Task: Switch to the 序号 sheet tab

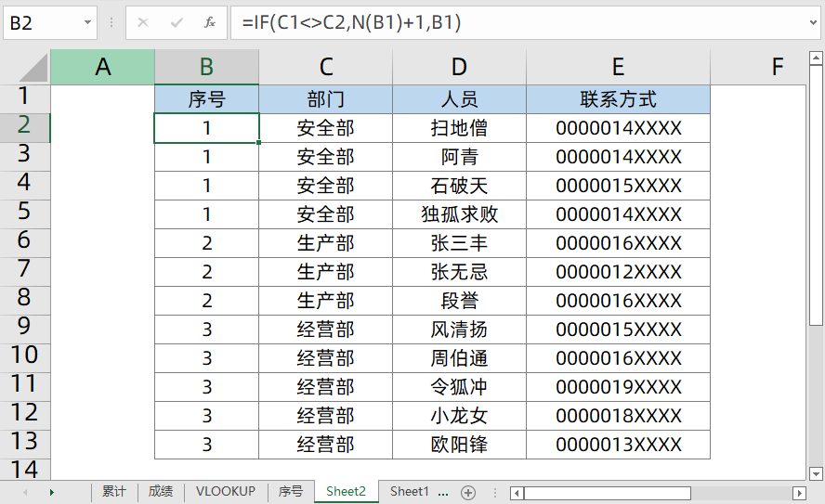Action: tap(291, 491)
